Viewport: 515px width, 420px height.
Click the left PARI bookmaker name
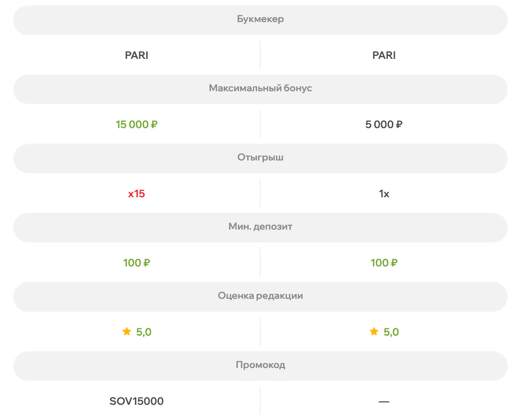point(136,55)
